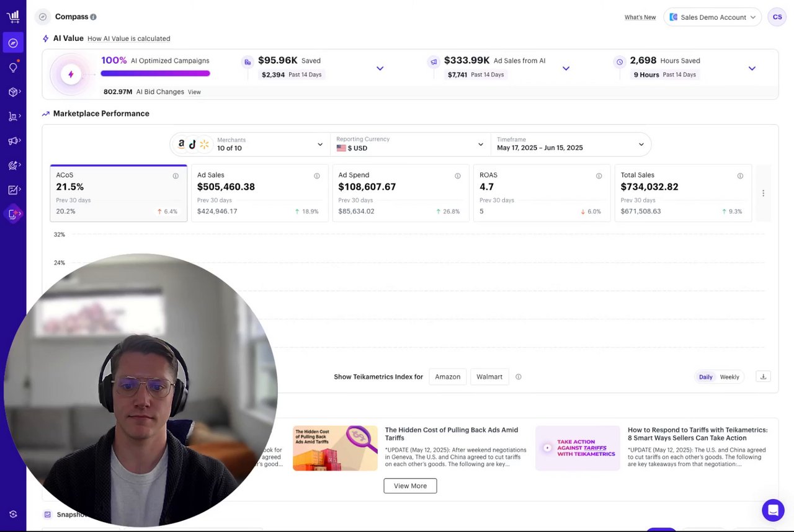The height and width of the screenshot is (532, 794).
Task: Open the Hidden Cost article thumbnail
Action: click(335, 448)
